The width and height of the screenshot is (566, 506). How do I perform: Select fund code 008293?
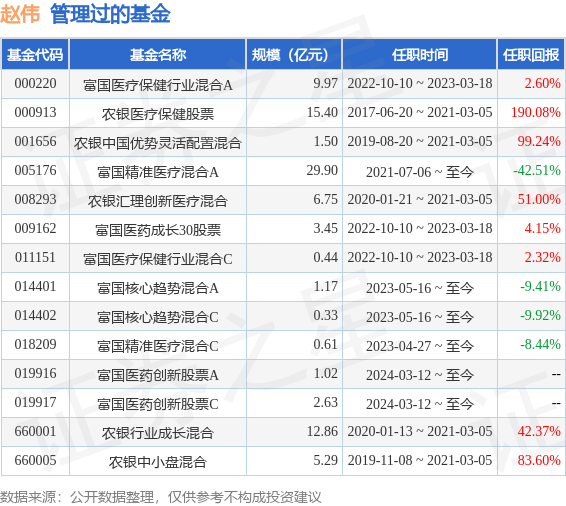coord(35,199)
